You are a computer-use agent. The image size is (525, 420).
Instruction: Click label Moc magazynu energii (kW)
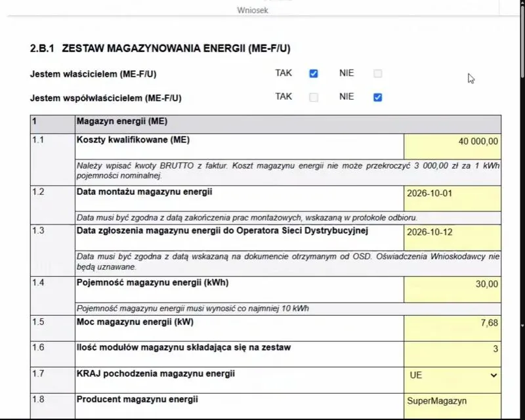(x=135, y=322)
